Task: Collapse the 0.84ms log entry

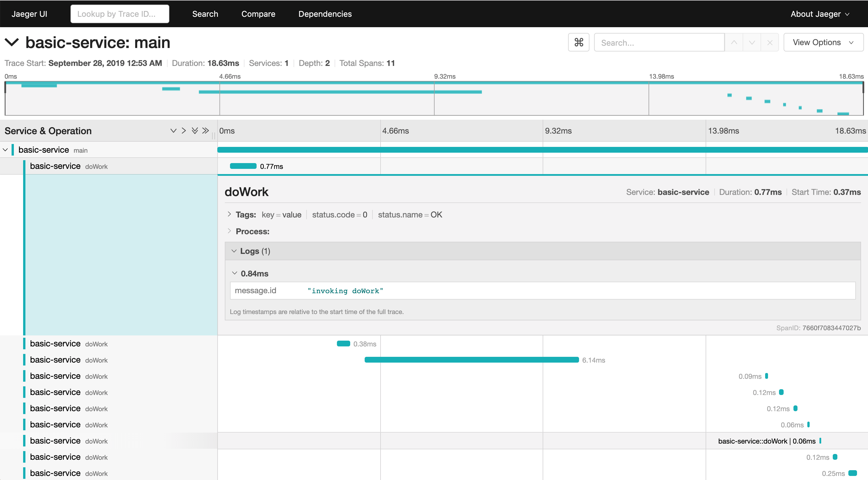Action: click(235, 273)
